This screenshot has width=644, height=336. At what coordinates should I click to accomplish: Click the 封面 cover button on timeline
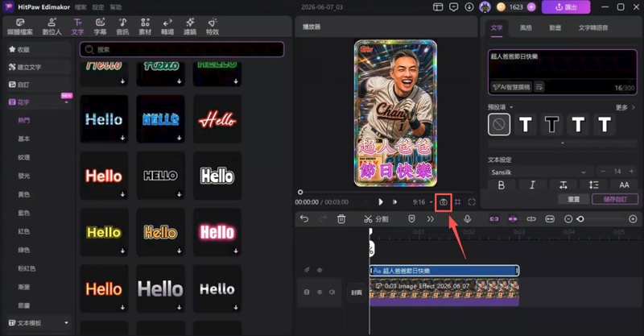pyautogui.click(x=357, y=292)
